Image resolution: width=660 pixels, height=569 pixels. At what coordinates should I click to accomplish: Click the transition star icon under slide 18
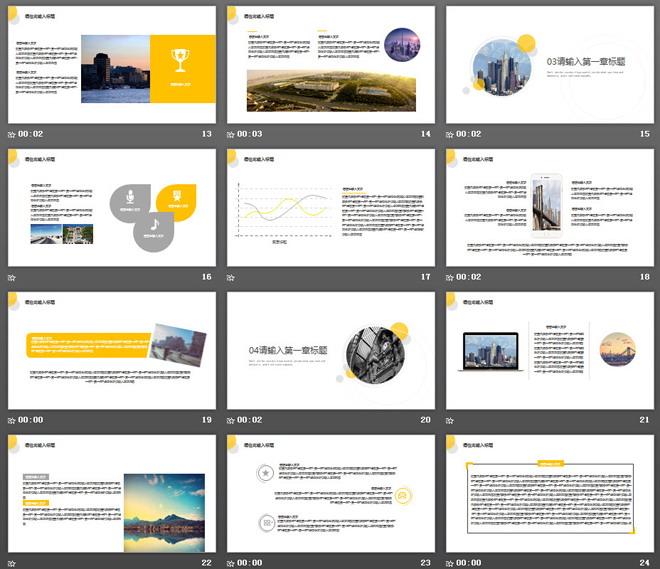click(x=450, y=278)
